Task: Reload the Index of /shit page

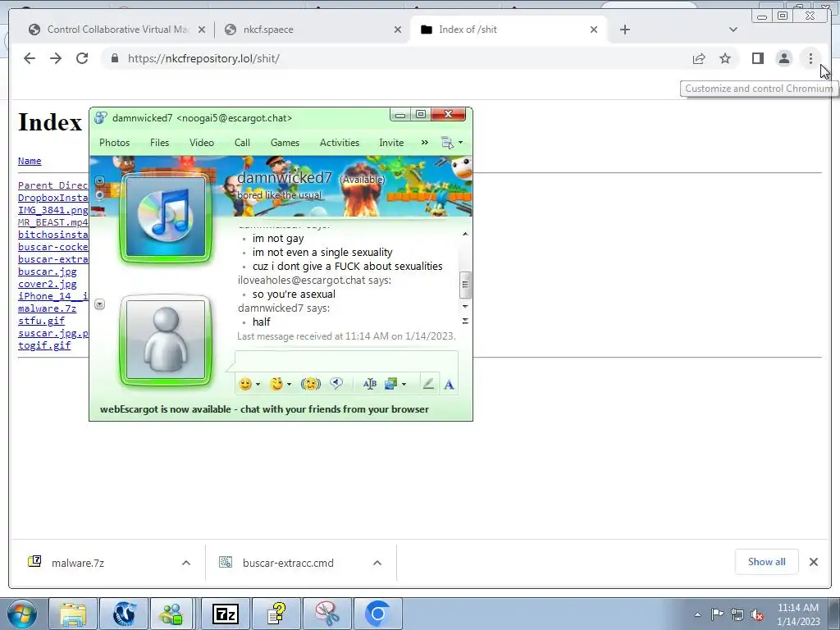Action: click(82, 58)
